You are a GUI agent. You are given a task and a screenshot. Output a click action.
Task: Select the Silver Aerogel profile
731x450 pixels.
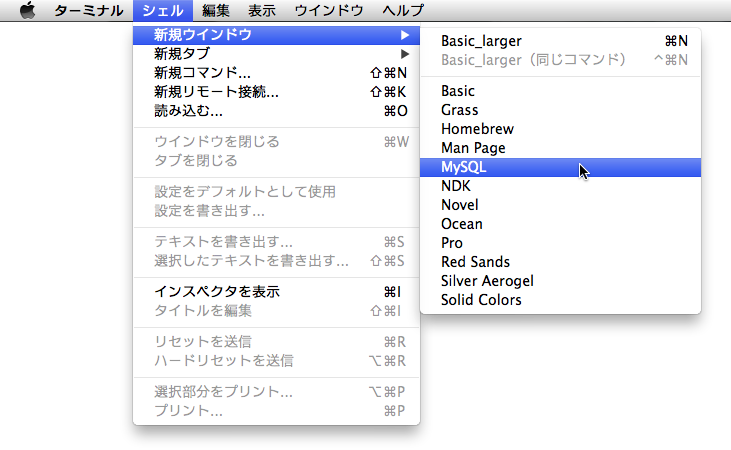point(560,281)
